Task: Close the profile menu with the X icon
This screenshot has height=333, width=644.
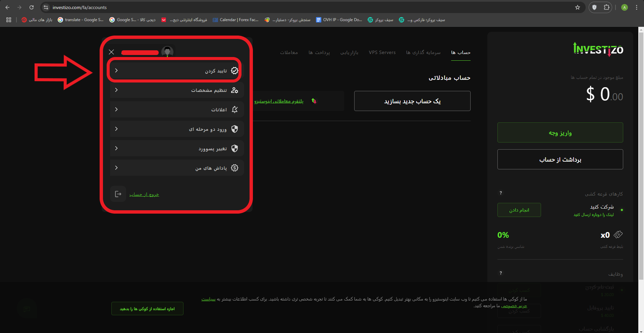Action: (x=111, y=52)
